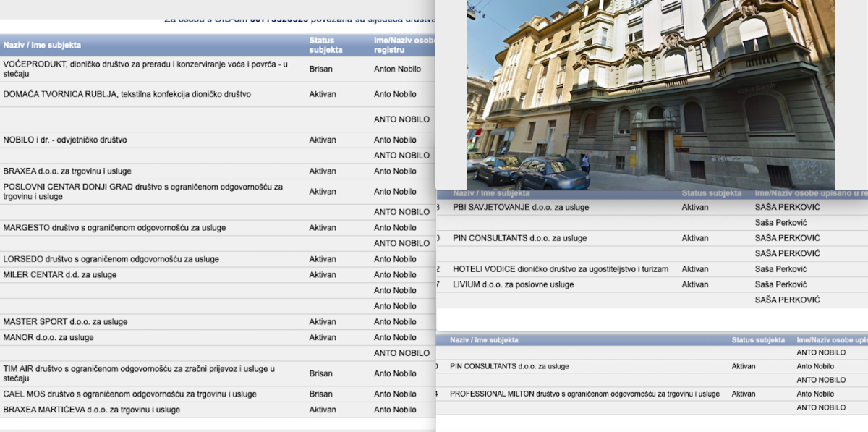
Task: Click Status subjekta header in middle right table
Action: [711, 194]
